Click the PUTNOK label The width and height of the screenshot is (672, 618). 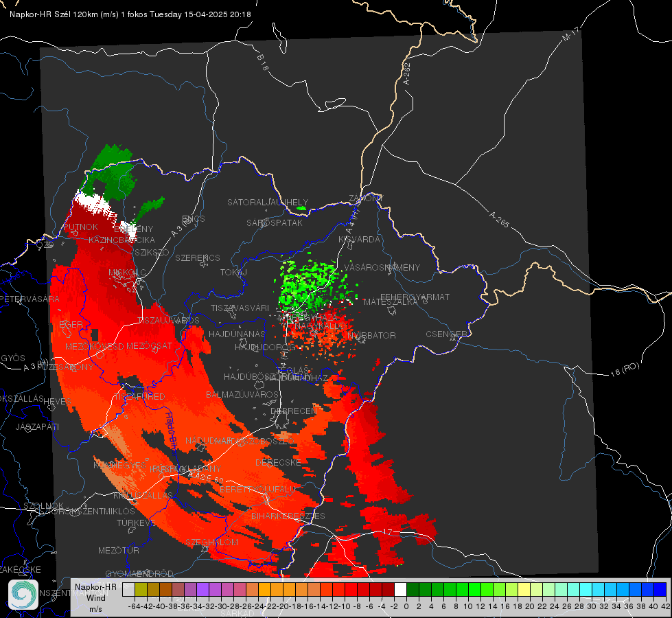[80, 227]
